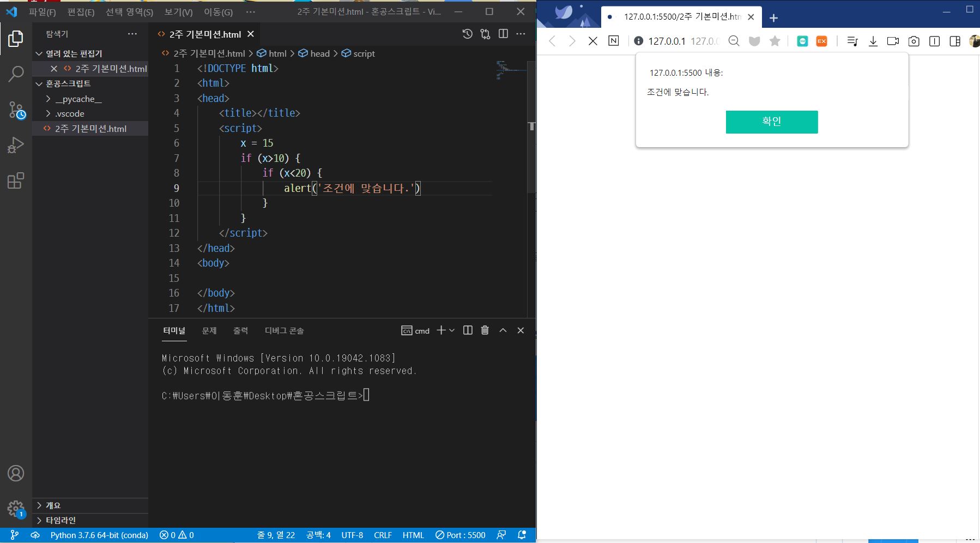Screen dimensions: 980x543
Task: Change indentation via 공백: 4
Action: 318,535
